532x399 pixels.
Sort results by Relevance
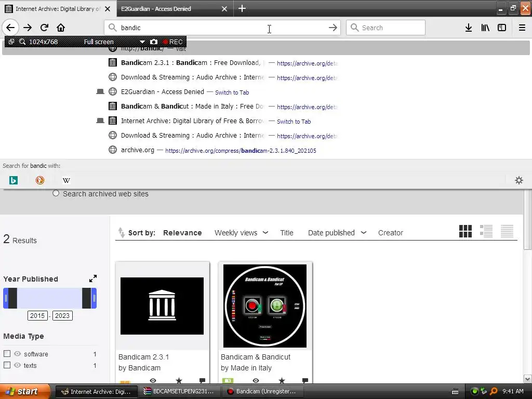point(182,233)
